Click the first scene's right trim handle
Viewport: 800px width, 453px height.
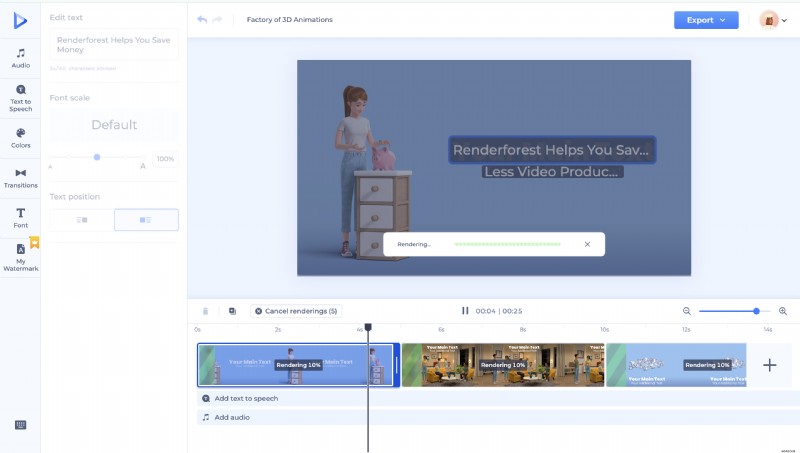tap(397, 365)
